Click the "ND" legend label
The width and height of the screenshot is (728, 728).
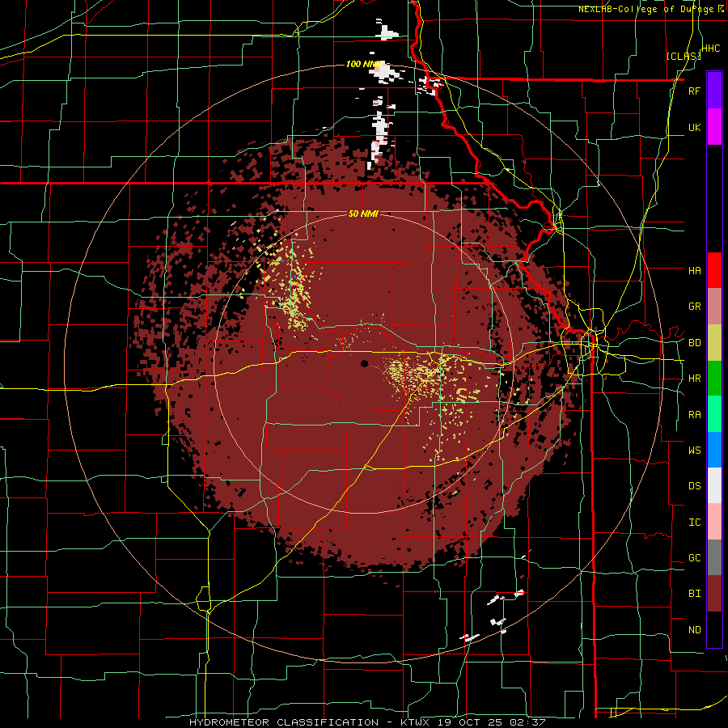[694, 630]
